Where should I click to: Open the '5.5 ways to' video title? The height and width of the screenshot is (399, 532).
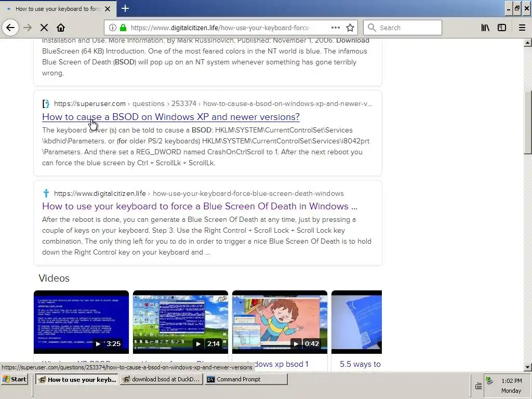coord(360,364)
